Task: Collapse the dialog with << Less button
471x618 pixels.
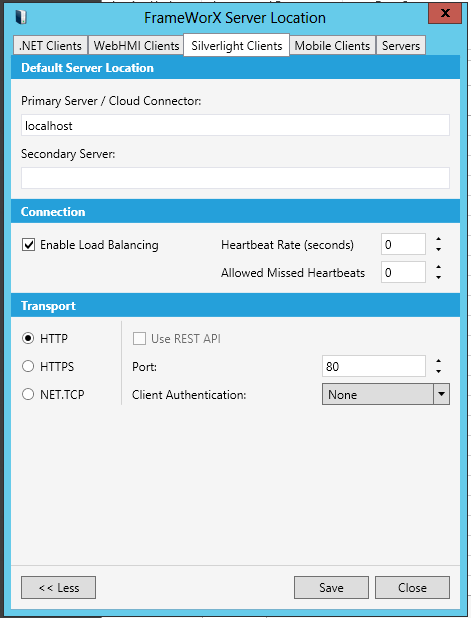Action: [58, 588]
